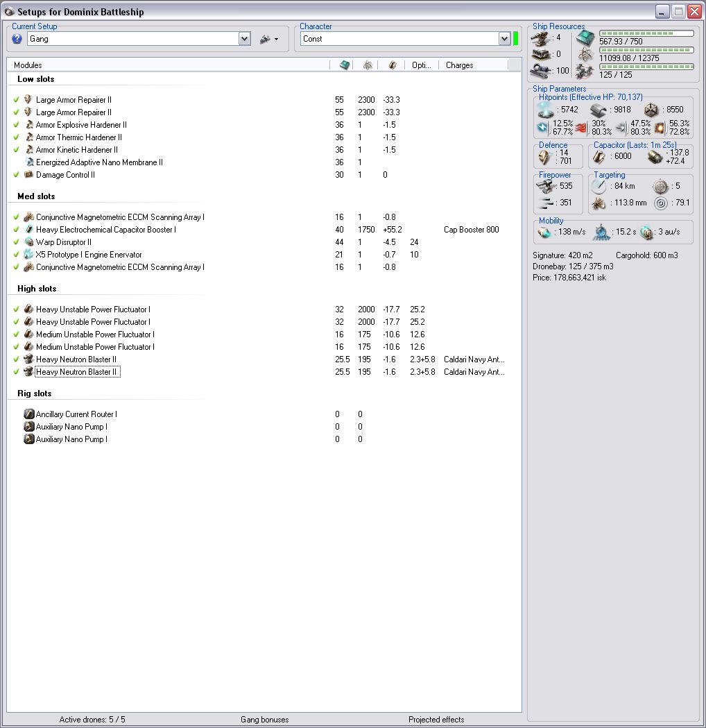Viewport: 706px width, 728px height.
Task: Toggle Armor Kinetic Hardener II checkmark
Action: [x=16, y=149]
